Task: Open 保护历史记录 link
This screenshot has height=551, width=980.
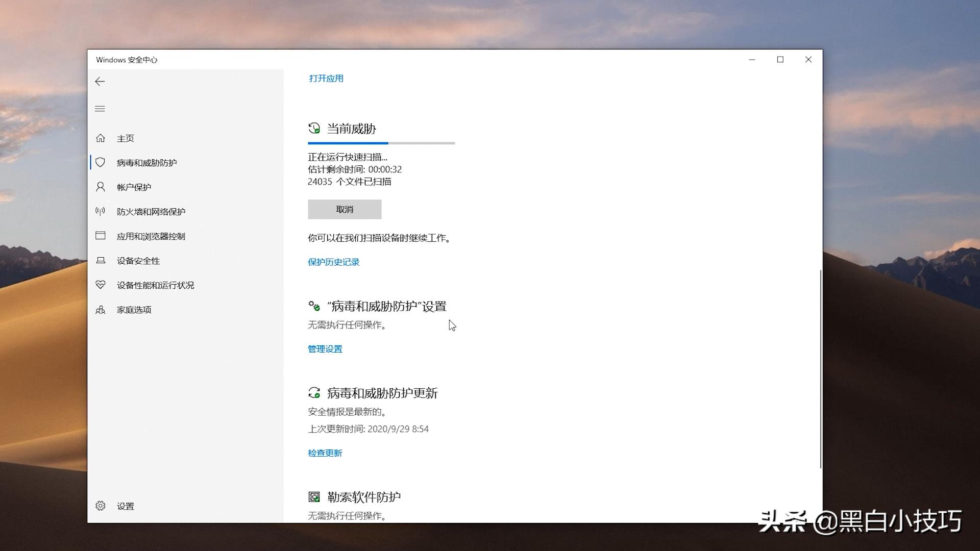Action: pyautogui.click(x=333, y=262)
